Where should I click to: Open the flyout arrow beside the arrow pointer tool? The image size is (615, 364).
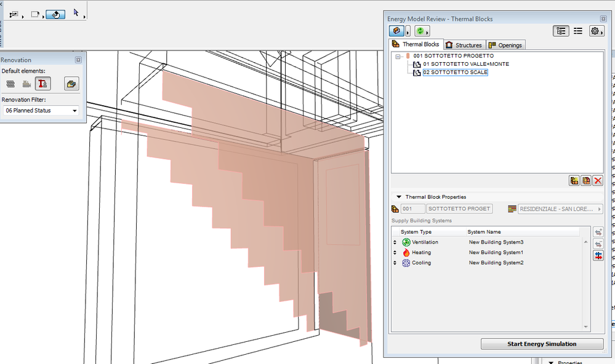(84, 17)
